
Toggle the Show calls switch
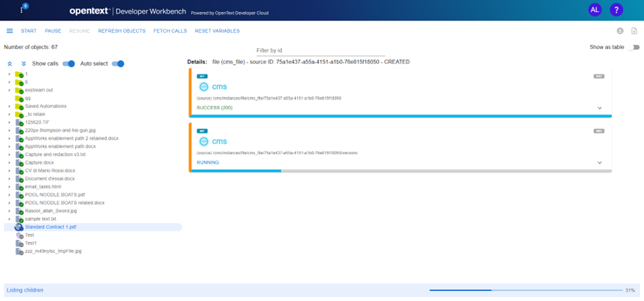[69, 63]
